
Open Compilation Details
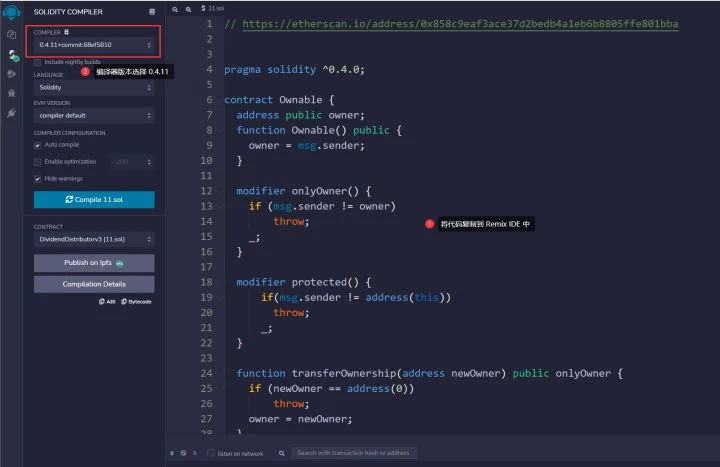coord(94,284)
